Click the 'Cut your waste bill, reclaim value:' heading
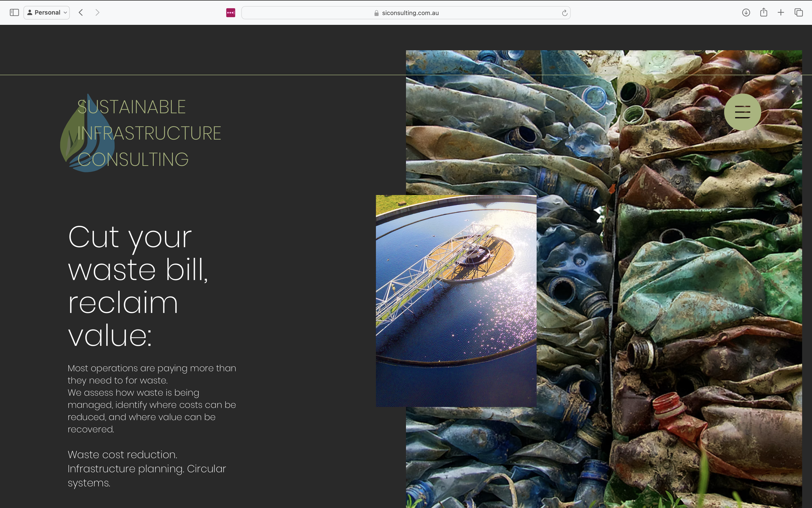This screenshot has width=812, height=508. coord(138,286)
